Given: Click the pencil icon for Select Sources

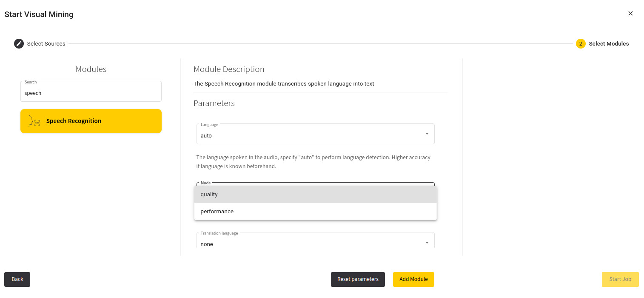Looking at the screenshot, I should pyautogui.click(x=19, y=43).
